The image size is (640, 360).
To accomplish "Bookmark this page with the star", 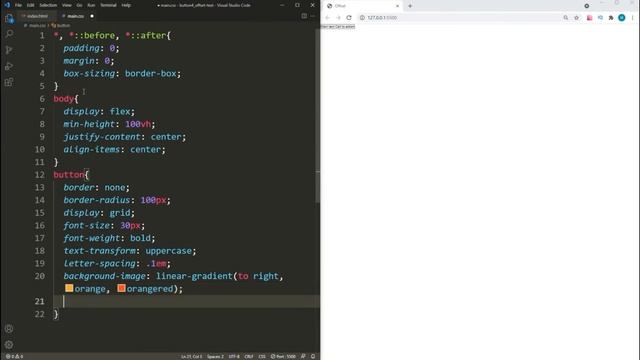I will click(x=576, y=18).
